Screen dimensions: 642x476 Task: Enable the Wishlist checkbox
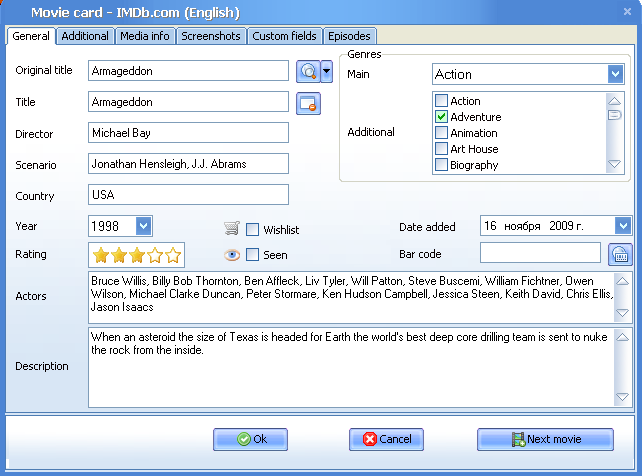click(252, 230)
